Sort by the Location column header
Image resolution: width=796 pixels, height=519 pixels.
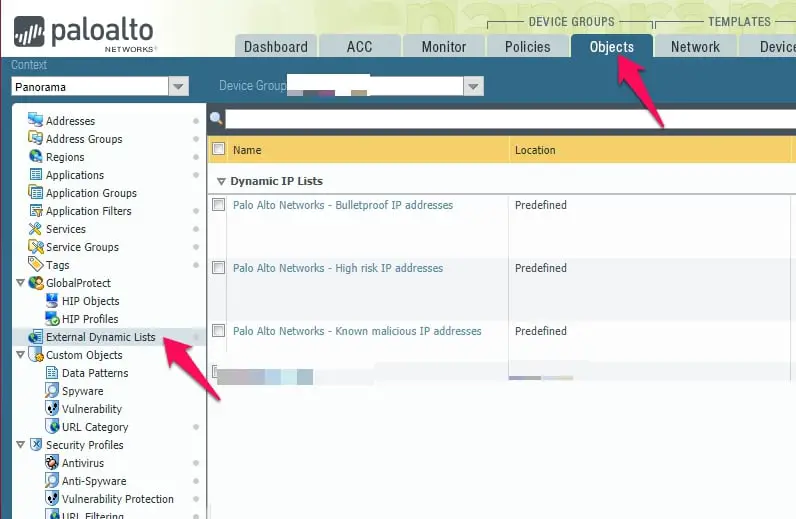coord(535,150)
